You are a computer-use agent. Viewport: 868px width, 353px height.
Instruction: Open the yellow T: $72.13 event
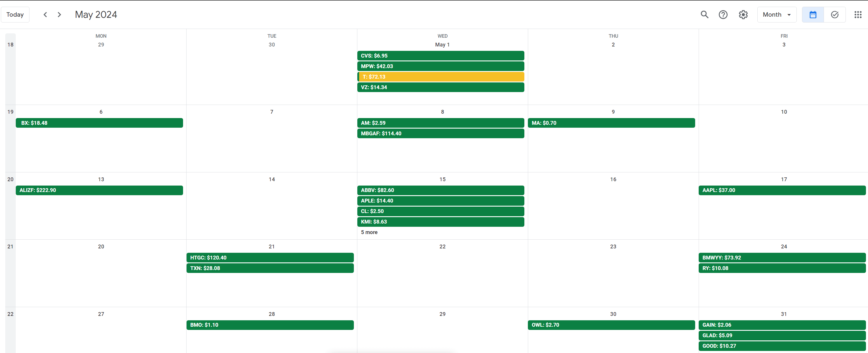click(440, 77)
